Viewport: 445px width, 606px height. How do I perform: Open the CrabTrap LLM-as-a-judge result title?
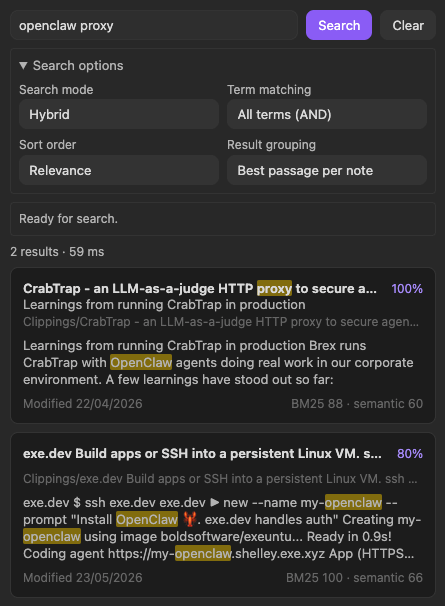coord(199,289)
